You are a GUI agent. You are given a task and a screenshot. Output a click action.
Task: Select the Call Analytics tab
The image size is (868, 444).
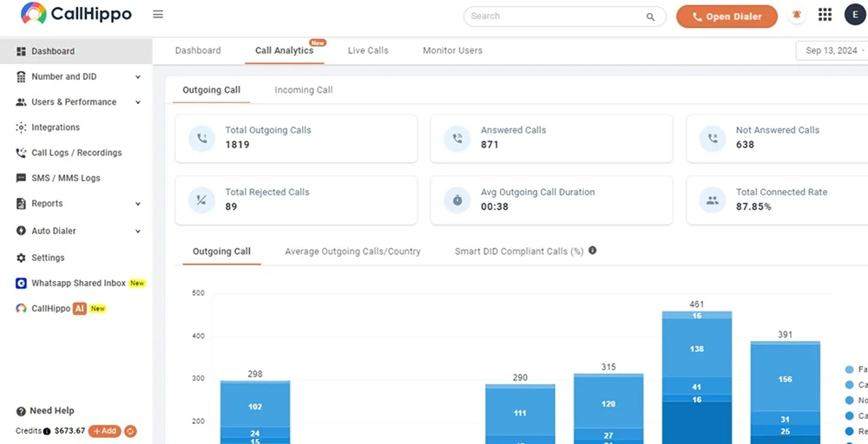tap(285, 50)
